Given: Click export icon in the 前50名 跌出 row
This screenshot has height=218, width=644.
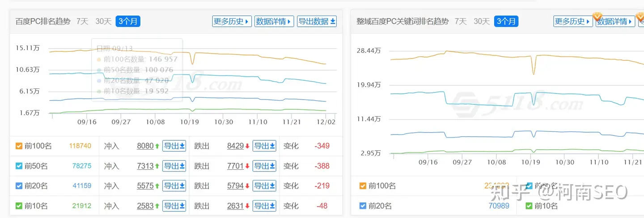Looking at the screenshot, I should coord(264,166).
